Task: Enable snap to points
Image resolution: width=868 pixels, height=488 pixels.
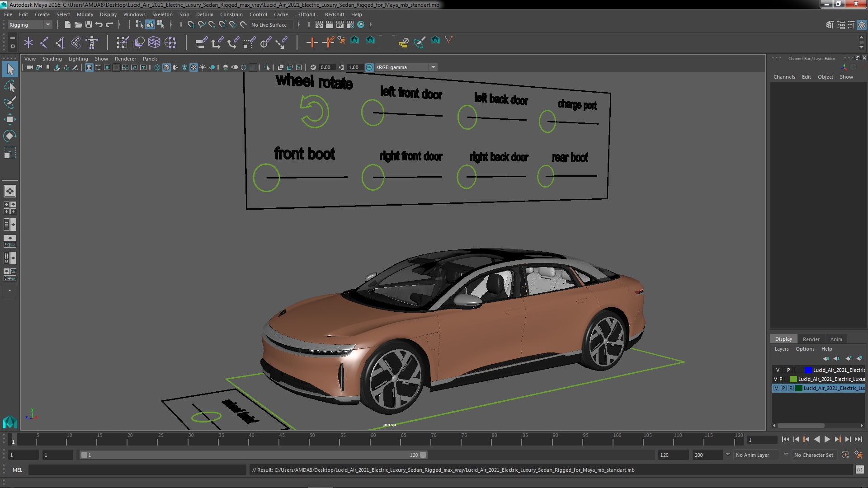Action: pyautogui.click(x=212, y=24)
